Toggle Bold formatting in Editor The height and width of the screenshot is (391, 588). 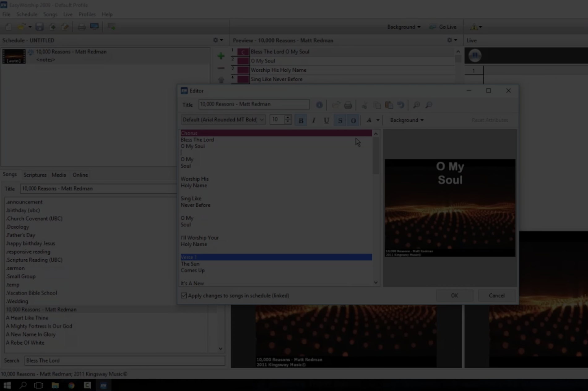click(301, 120)
